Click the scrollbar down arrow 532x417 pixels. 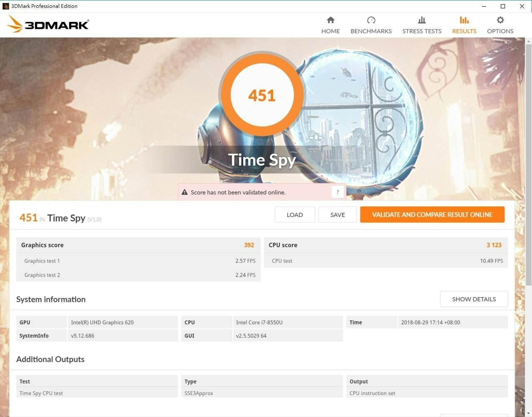[529, 413]
